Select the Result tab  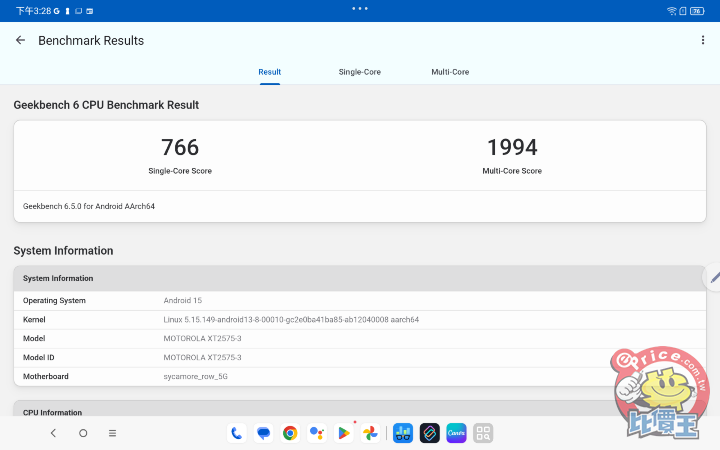[x=270, y=72]
